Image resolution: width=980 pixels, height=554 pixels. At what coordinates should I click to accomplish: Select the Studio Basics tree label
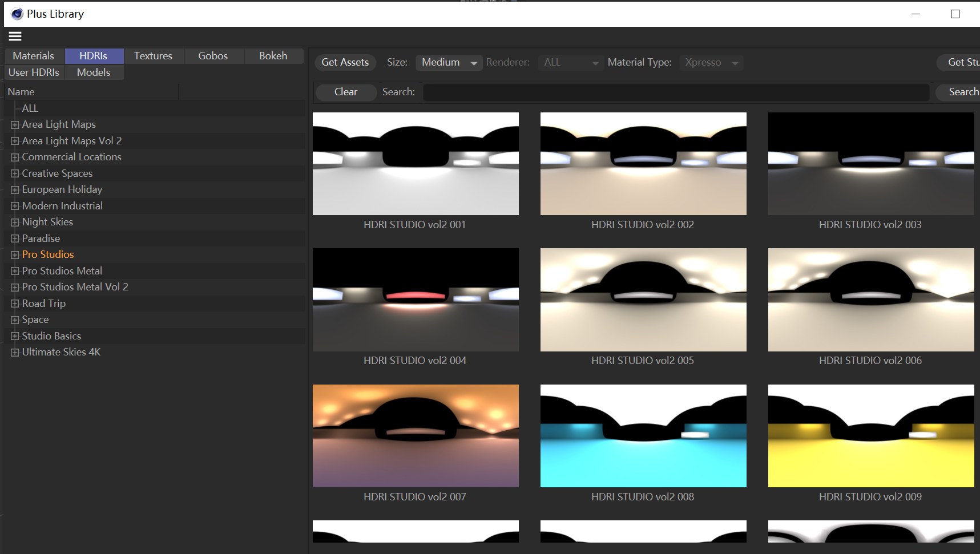pyautogui.click(x=51, y=336)
